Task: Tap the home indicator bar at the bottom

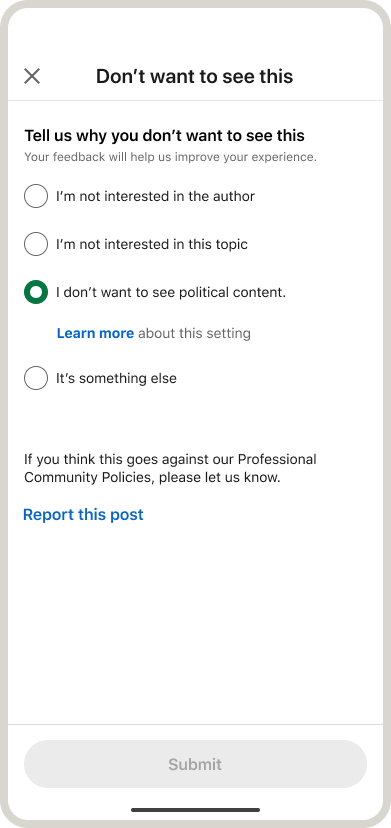Action: [x=196, y=810]
